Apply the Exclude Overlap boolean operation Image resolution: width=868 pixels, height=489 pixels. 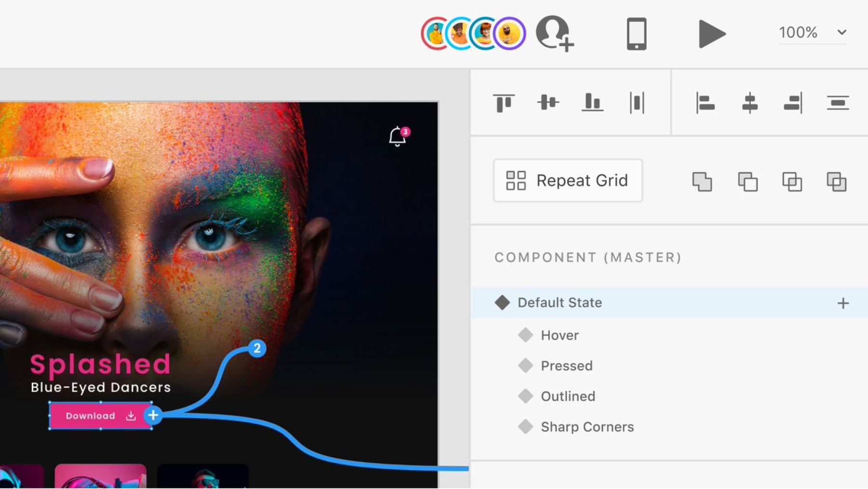[837, 182]
